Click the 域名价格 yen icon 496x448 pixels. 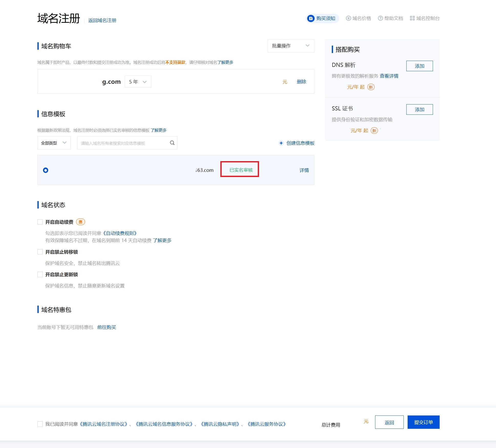(x=348, y=18)
